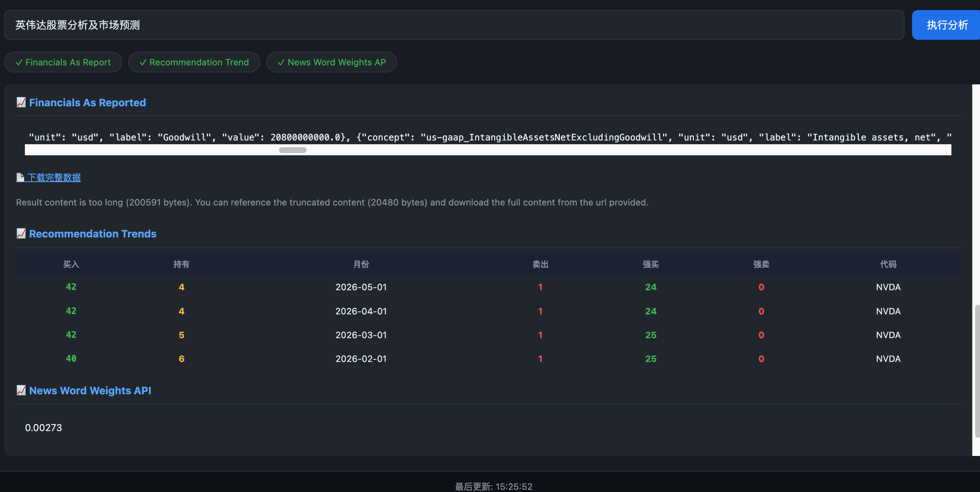Click the 2026-05-01 month cell
The image size is (980, 492).
click(x=361, y=287)
